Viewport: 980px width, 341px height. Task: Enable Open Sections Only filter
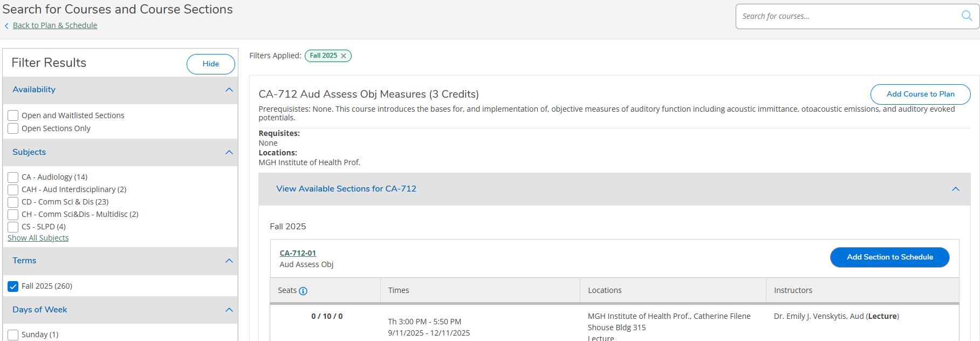[13, 128]
